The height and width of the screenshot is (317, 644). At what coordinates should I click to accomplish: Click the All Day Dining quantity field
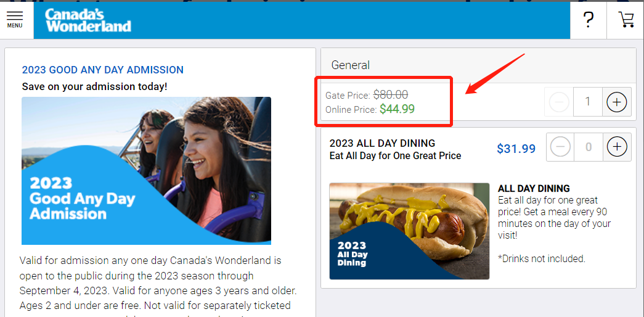(x=588, y=147)
